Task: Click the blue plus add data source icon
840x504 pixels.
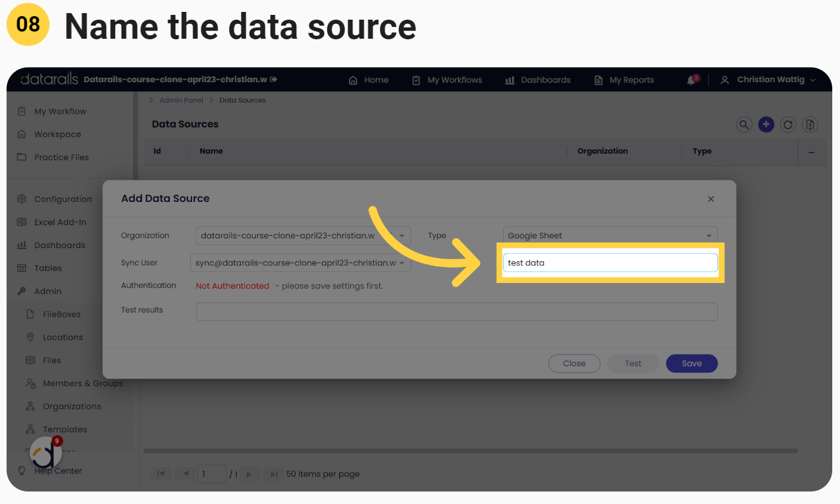Action: click(766, 125)
